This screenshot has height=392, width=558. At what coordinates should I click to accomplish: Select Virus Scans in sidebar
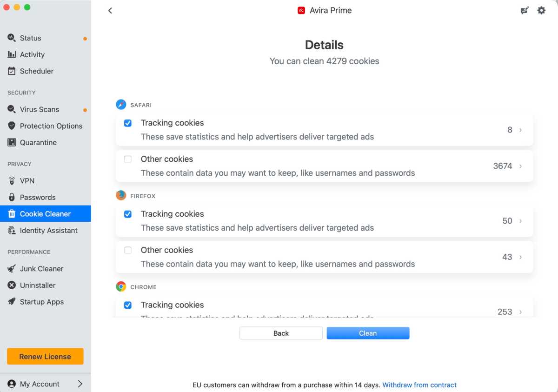(x=46, y=109)
